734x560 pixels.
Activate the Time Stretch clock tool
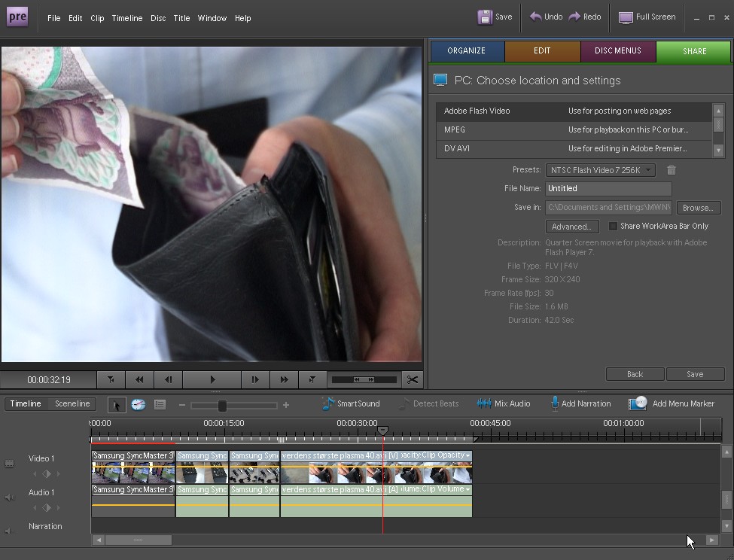(x=138, y=404)
